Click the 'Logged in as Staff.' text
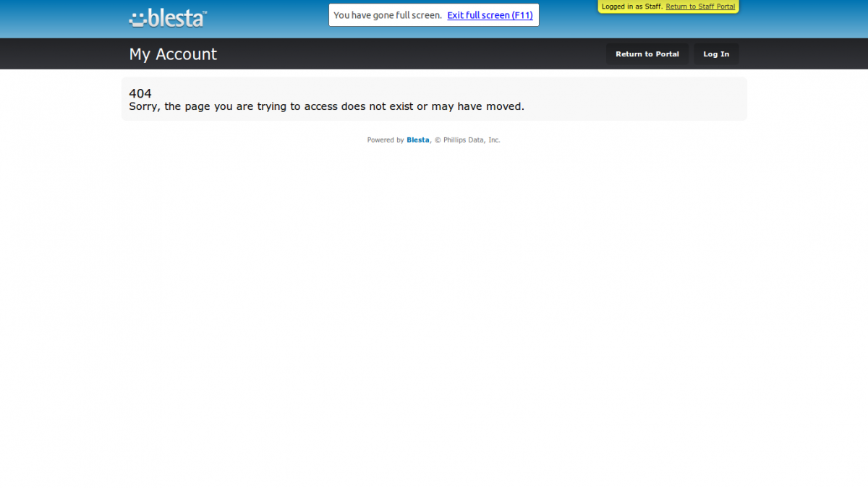This screenshot has height=488, width=868. point(632,7)
